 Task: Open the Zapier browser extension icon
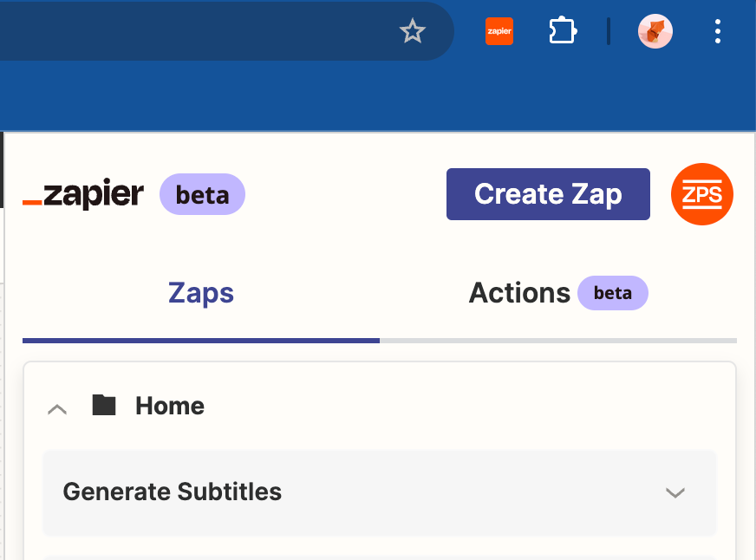pyautogui.click(x=499, y=31)
